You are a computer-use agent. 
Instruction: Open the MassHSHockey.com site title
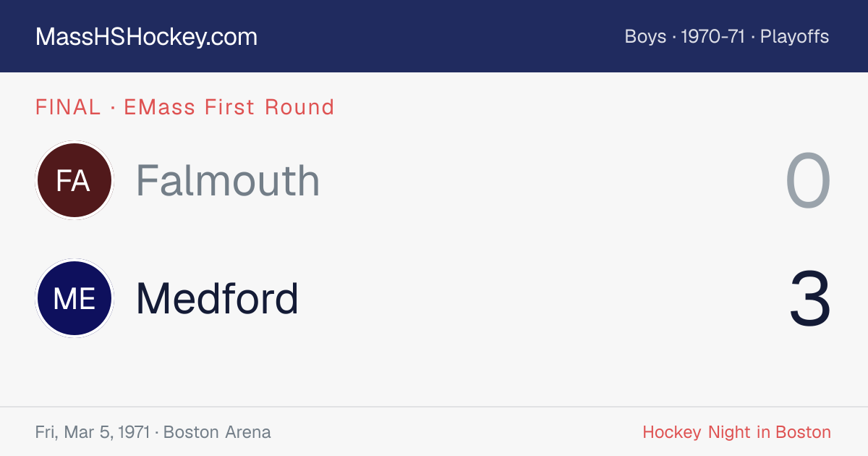click(x=146, y=37)
